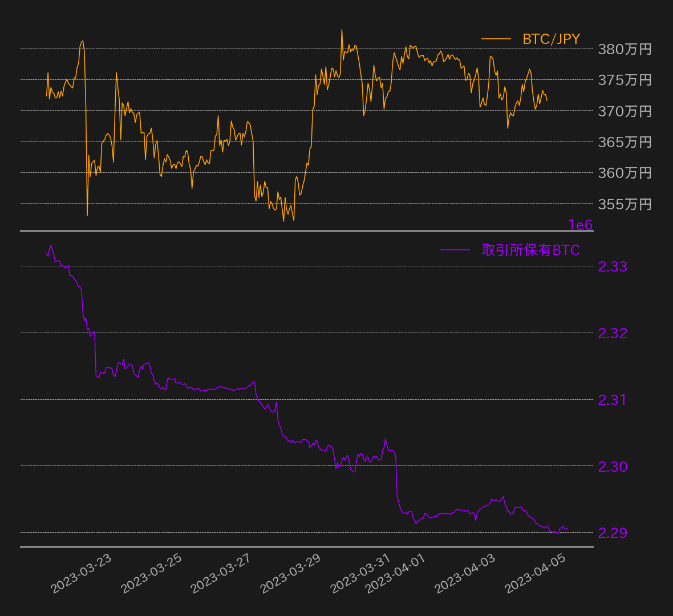The height and width of the screenshot is (616, 673).
Task: Click the 1e6 scale multiplier text
Action: [x=580, y=225]
